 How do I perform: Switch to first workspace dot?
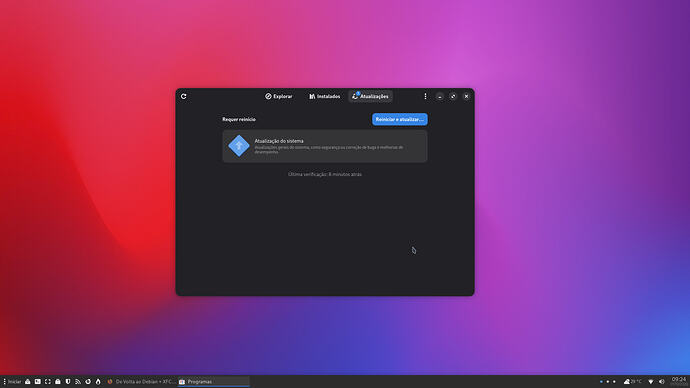[601, 381]
